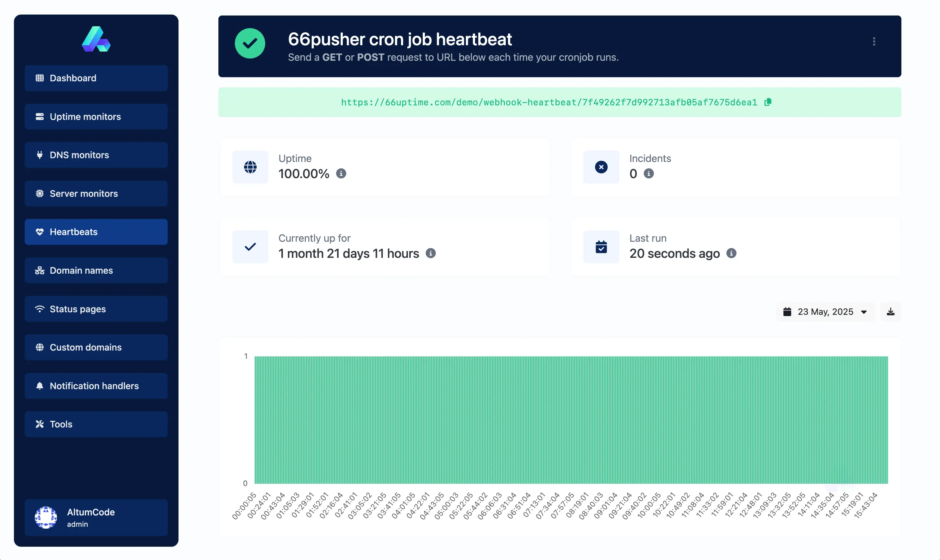This screenshot has width=940, height=560.
Task: Open the Uptime monitors section
Action: [x=85, y=117]
